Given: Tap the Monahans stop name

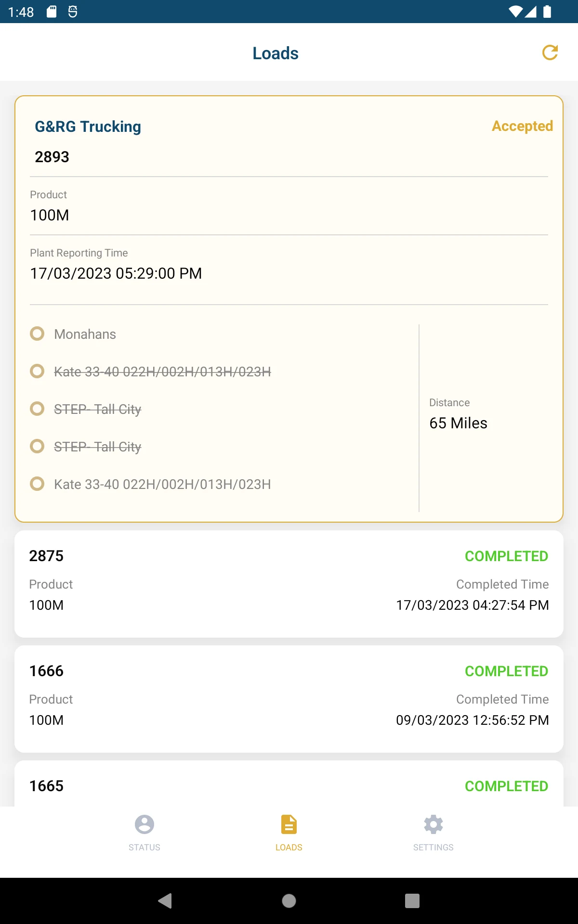Looking at the screenshot, I should 85,334.
